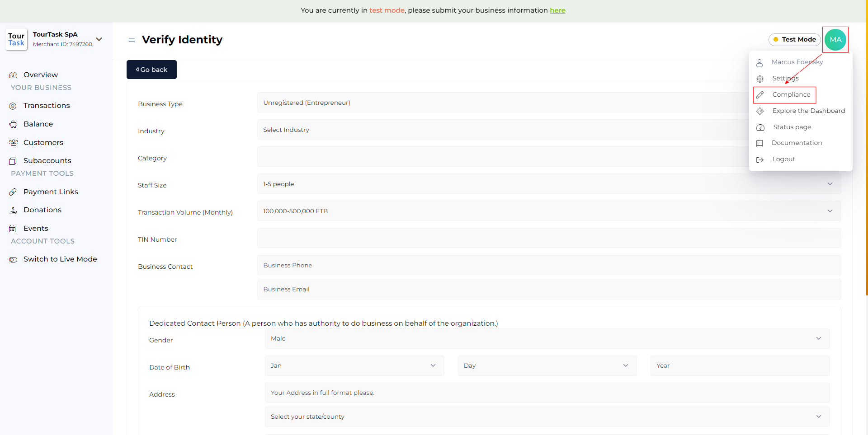Click the Test Mode status badge

(794, 40)
